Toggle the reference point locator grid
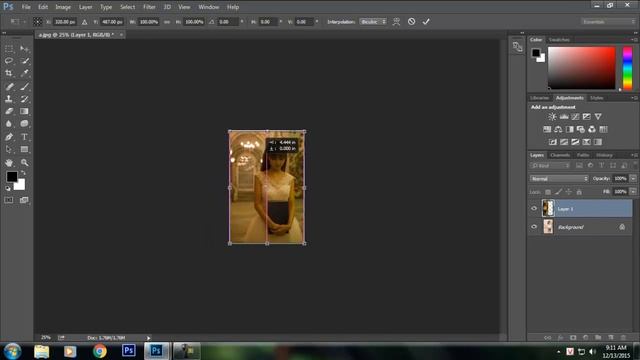 point(38,22)
